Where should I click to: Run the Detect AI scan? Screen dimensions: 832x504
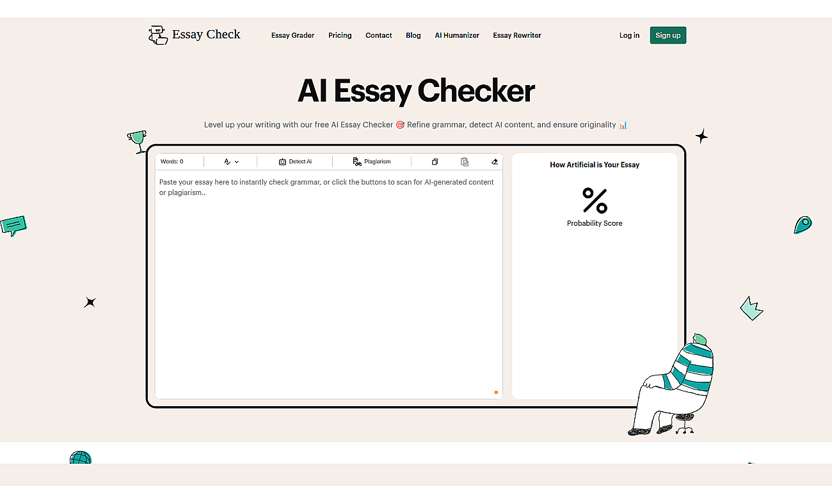tap(295, 162)
